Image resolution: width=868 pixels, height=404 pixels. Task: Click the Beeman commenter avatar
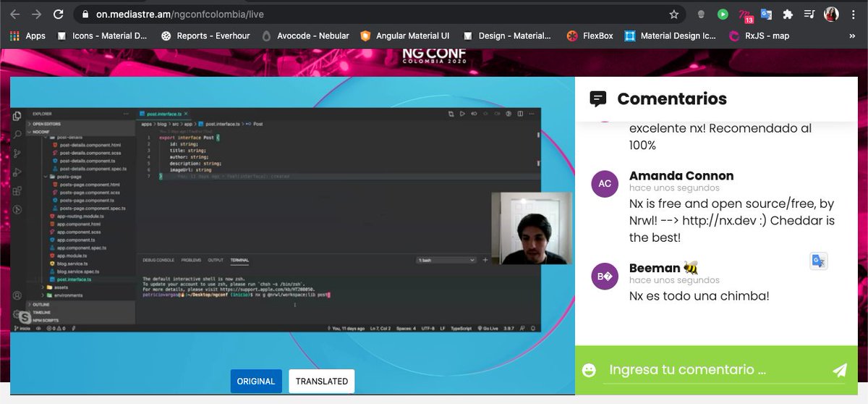coord(605,276)
